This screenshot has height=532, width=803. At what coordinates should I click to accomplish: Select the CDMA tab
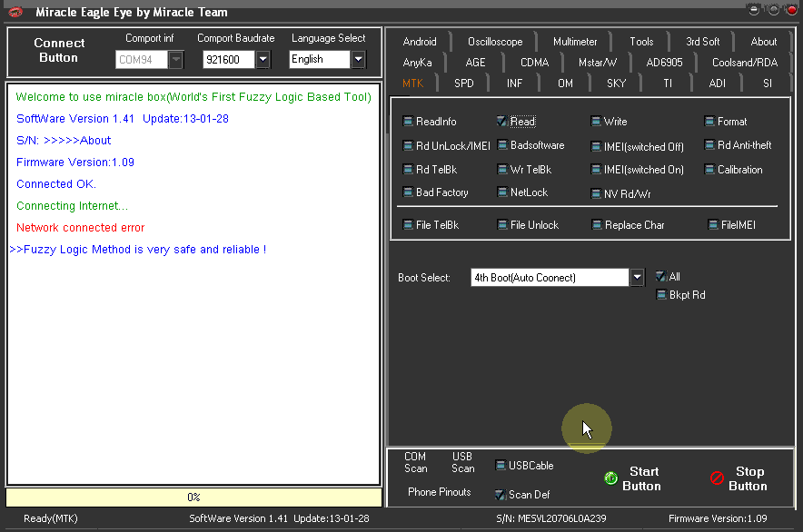click(535, 63)
